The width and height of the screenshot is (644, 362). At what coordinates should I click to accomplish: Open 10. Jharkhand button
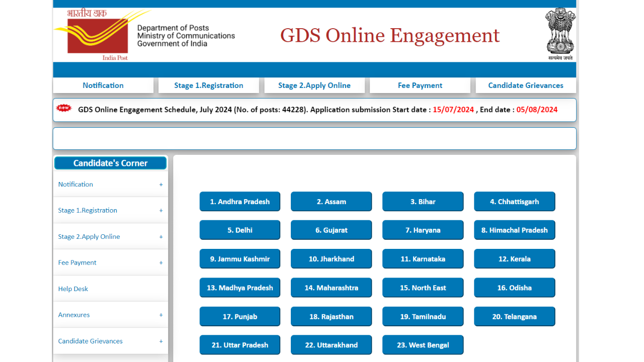coord(332,259)
